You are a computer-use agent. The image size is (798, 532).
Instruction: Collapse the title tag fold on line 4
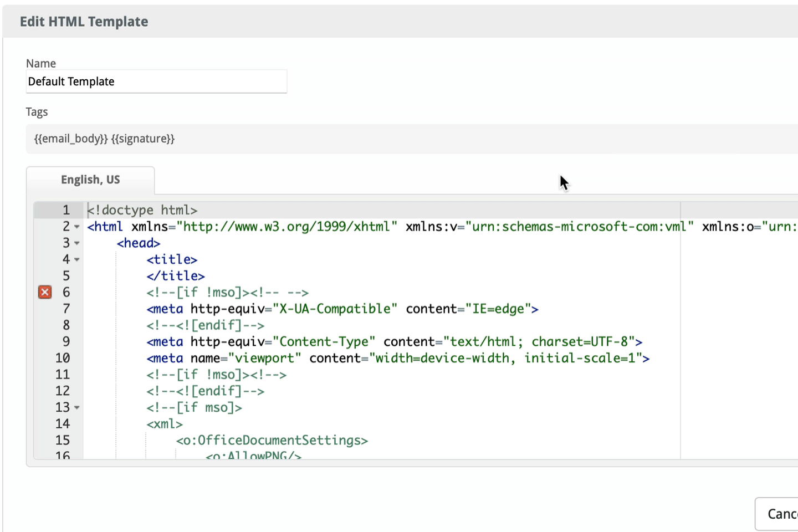tap(77, 259)
